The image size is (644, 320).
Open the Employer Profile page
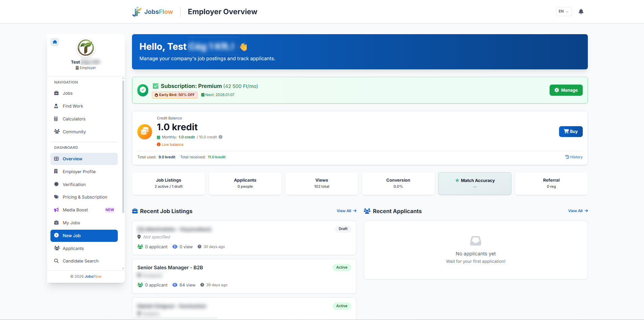pos(79,172)
